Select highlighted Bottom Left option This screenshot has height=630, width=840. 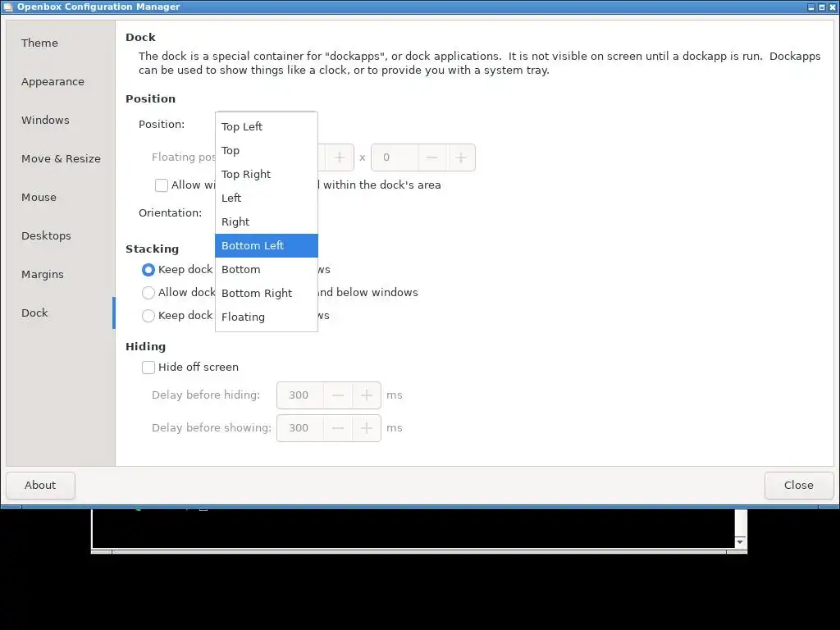pos(267,245)
